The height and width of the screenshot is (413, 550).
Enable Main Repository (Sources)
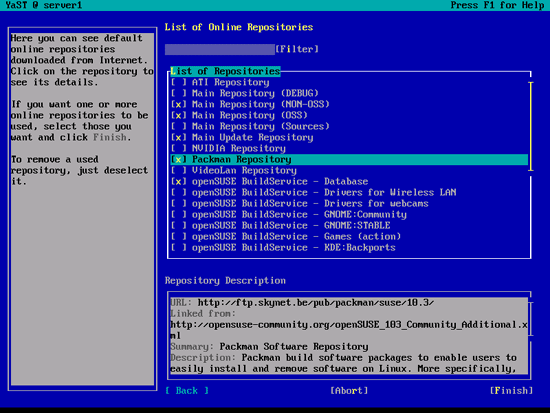coord(179,126)
